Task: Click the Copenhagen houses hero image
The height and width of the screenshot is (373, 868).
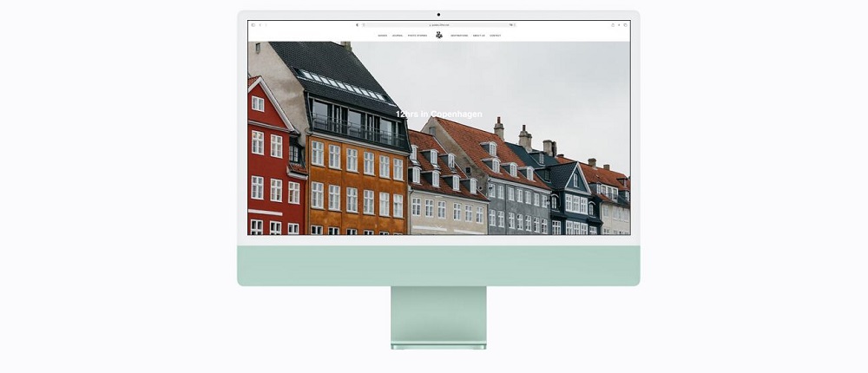Action: (439, 138)
